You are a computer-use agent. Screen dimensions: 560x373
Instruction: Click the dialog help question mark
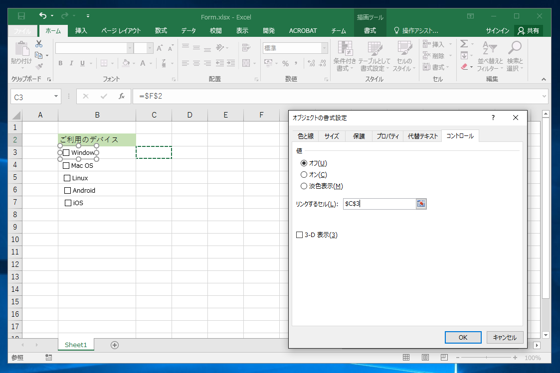click(x=493, y=118)
